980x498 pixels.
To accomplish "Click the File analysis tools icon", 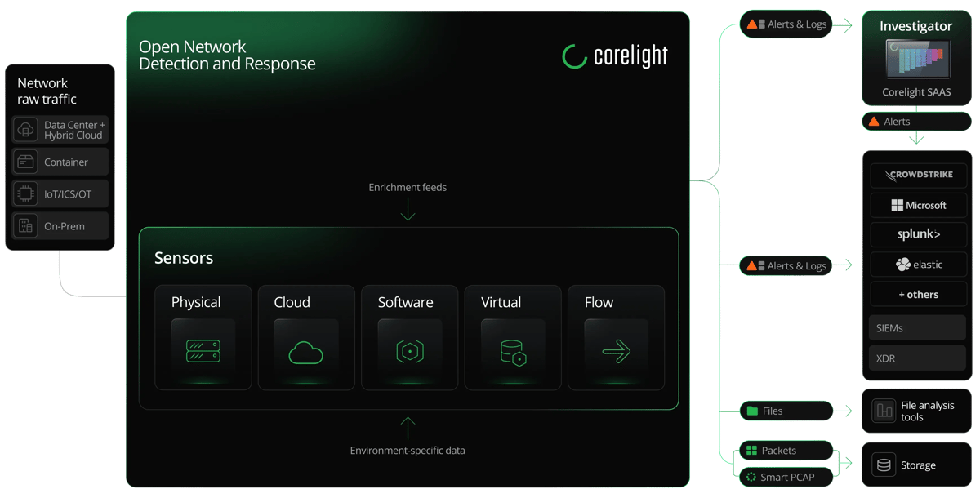I will pos(884,411).
